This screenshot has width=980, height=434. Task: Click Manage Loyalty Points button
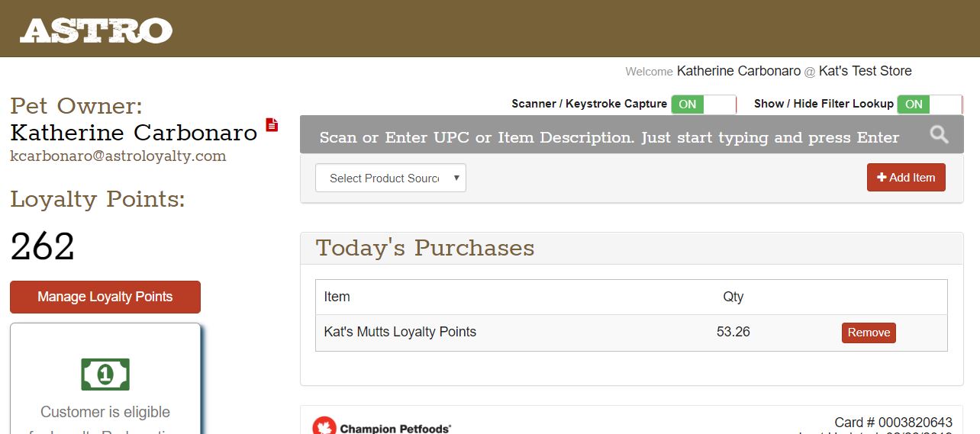click(105, 297)
